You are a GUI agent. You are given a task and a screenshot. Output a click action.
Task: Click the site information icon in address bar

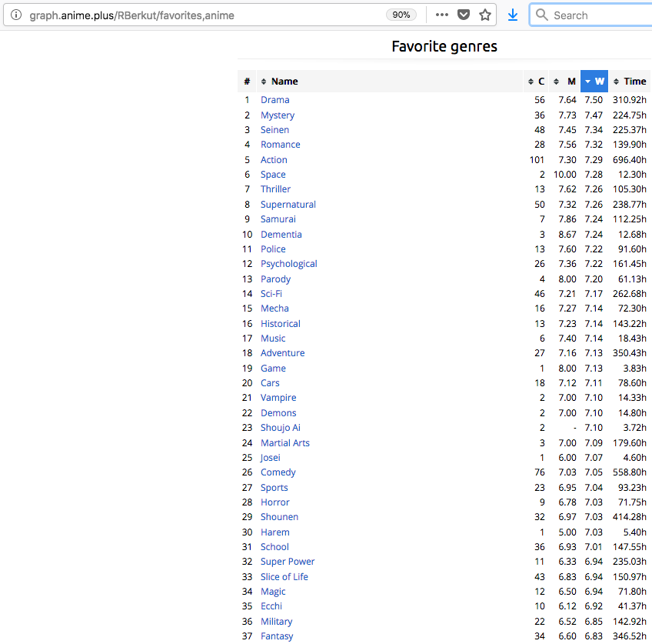pos(16,15)
